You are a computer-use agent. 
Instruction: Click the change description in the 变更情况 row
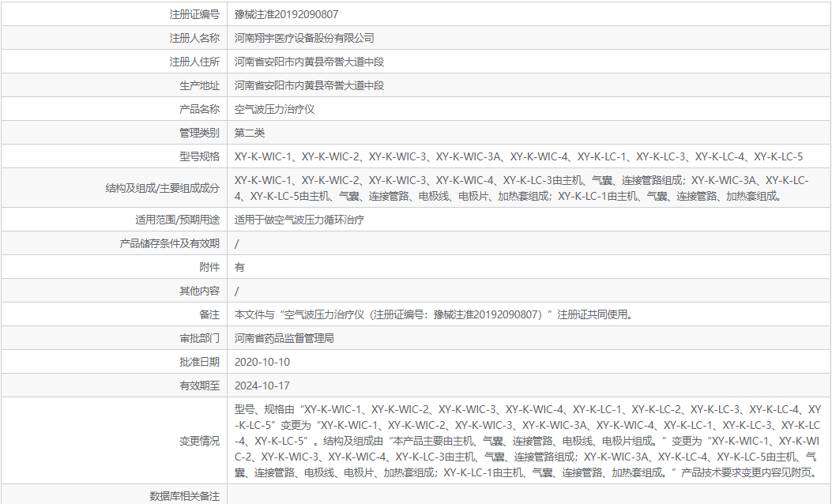pyautogui.click(x=528, y=441)
